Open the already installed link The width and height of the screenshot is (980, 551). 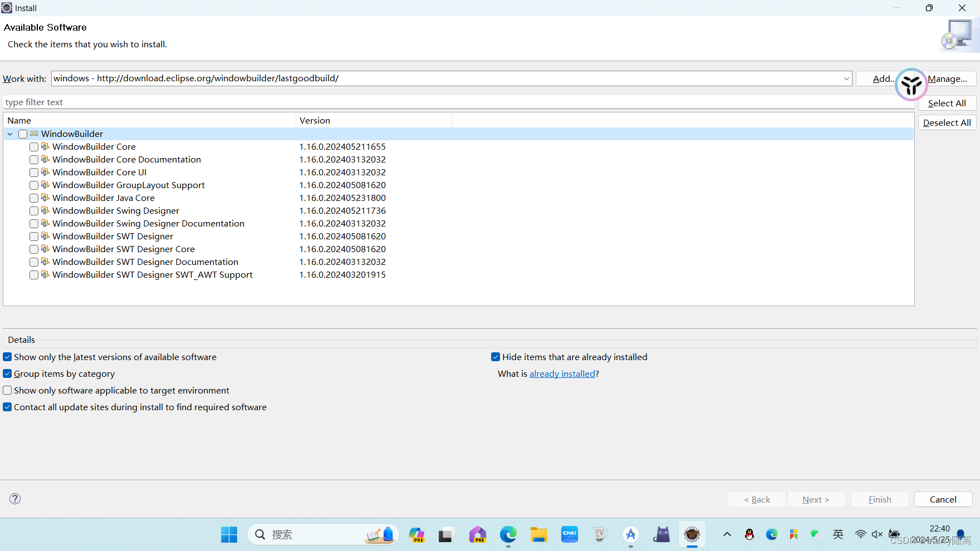[562, 374]
